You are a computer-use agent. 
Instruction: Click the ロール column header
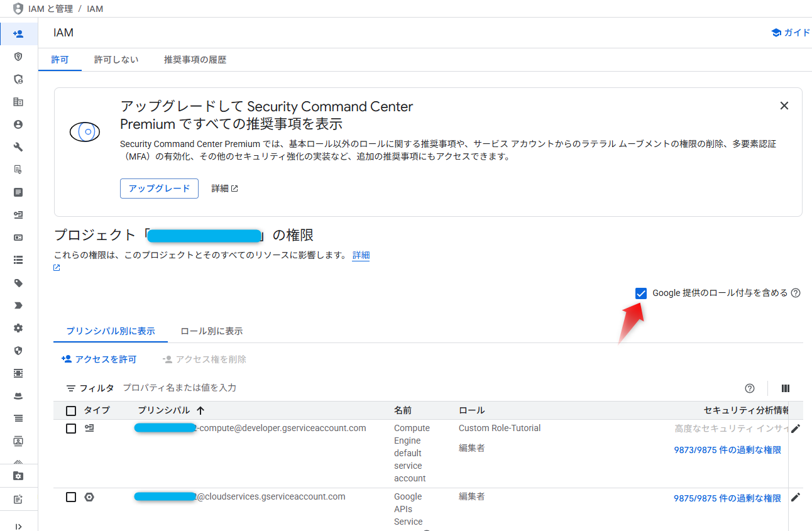point(471,410)
